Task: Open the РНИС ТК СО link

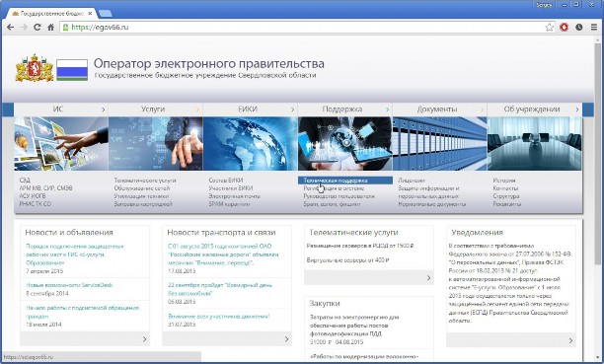Action: (36, 204)
